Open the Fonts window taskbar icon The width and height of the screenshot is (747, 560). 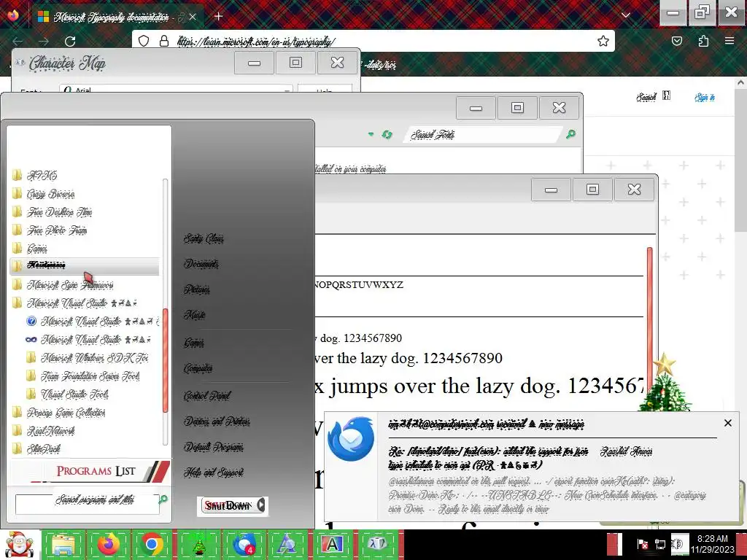(x=287, y=545)
